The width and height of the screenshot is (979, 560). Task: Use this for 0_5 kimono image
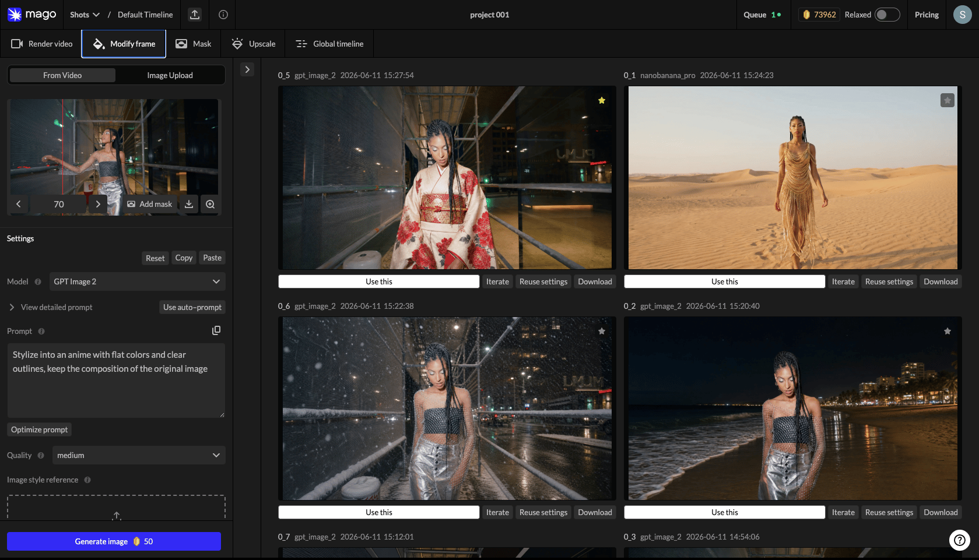pos(379,281)
